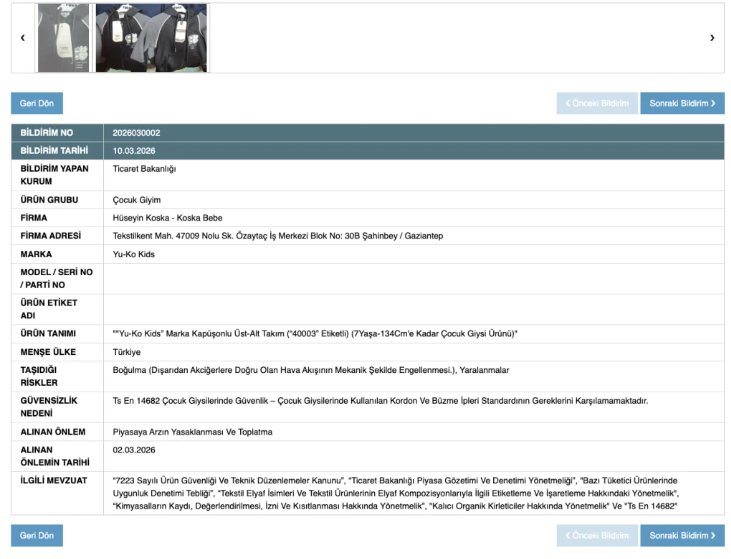Select the Çocuk Giyim product group text
Image resolution: width=731 pixels, height=559 pixels.
pyautogui.click(x=137, y=199)
